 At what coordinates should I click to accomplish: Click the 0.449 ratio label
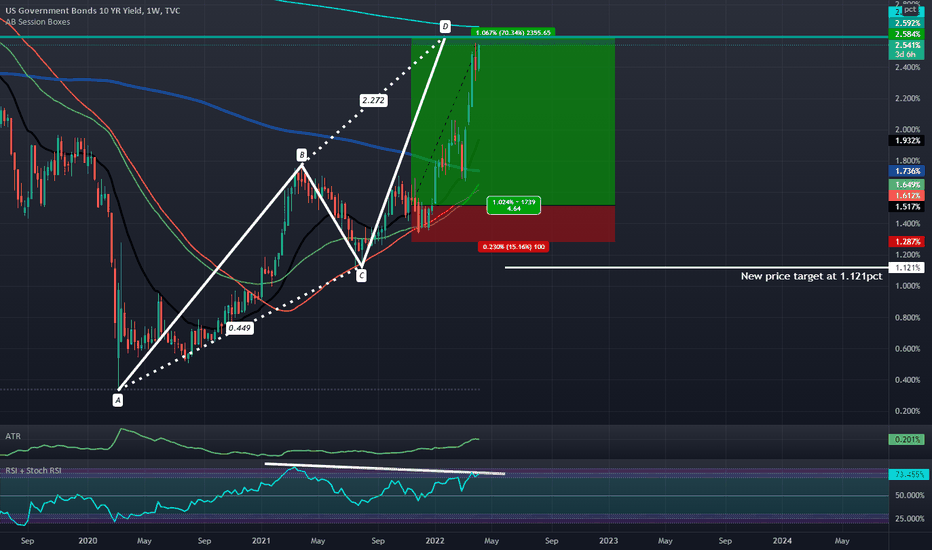point(240,328)
